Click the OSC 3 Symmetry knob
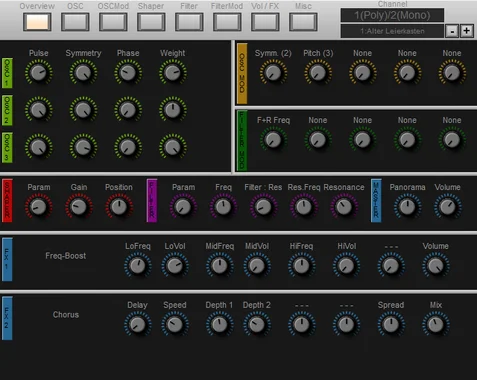477x380 pixels. pyautogui.click(x=83, y=147)
